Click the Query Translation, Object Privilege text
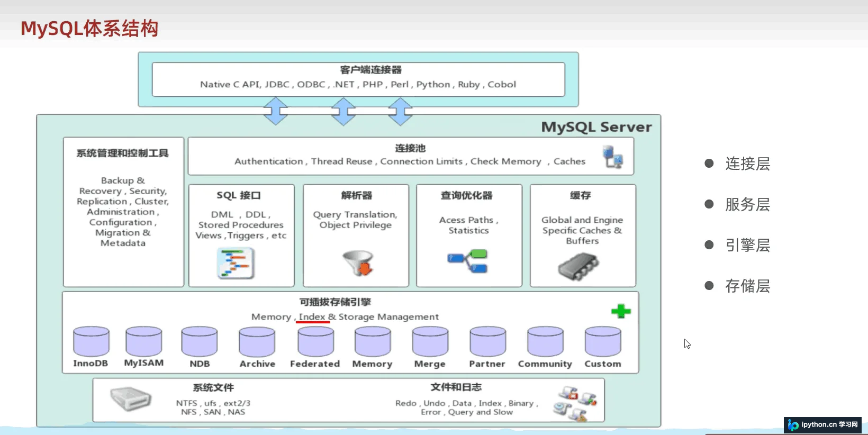 [x=355, y=220]
